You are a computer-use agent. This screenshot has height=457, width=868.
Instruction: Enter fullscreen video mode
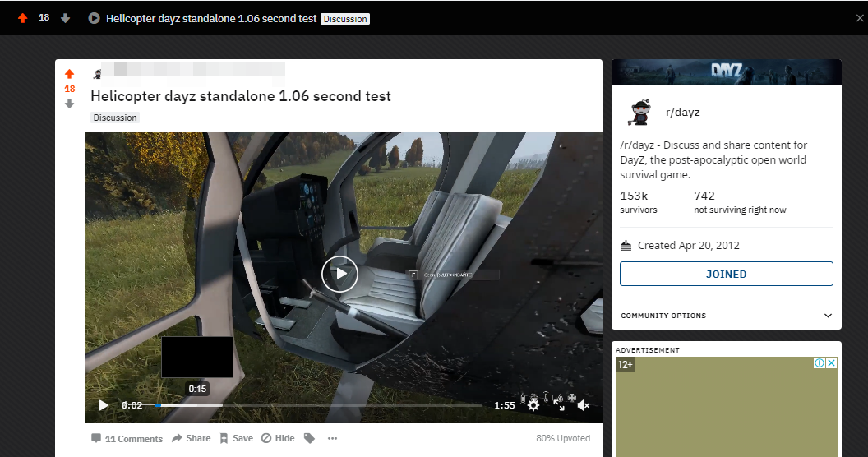[559, 404]
